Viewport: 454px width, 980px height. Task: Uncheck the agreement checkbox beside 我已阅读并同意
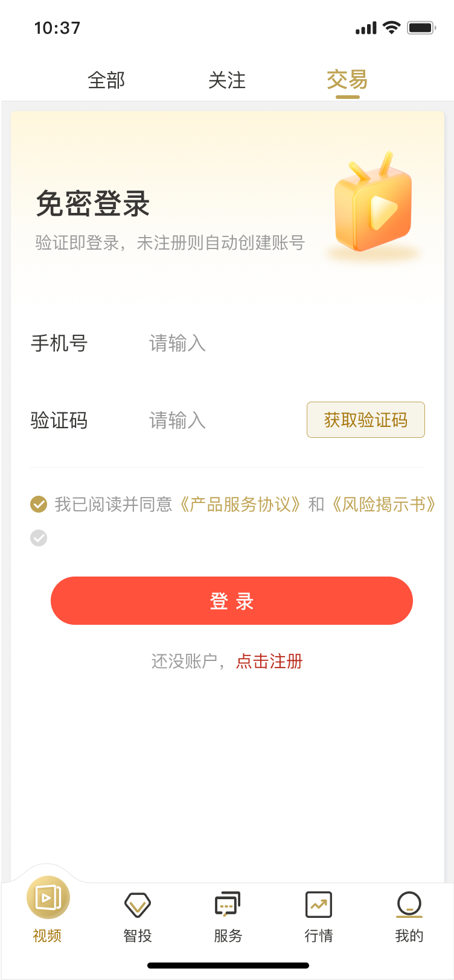tap(39, 504)
